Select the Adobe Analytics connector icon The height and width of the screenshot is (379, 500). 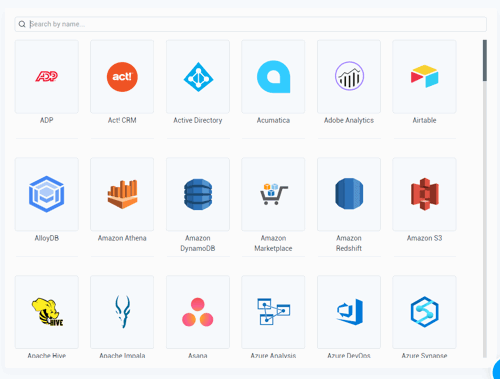pyautogui.click(x=349, y=77)
